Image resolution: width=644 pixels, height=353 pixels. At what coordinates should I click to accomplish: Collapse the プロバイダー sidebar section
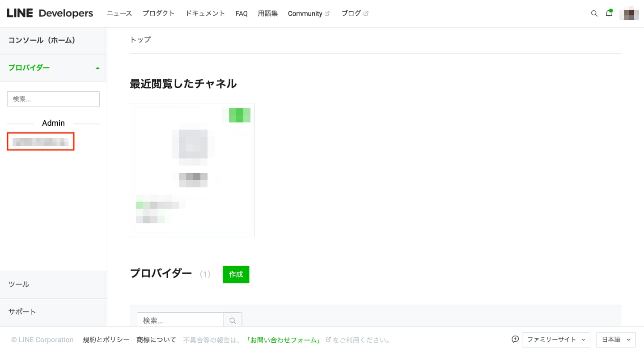54,68
